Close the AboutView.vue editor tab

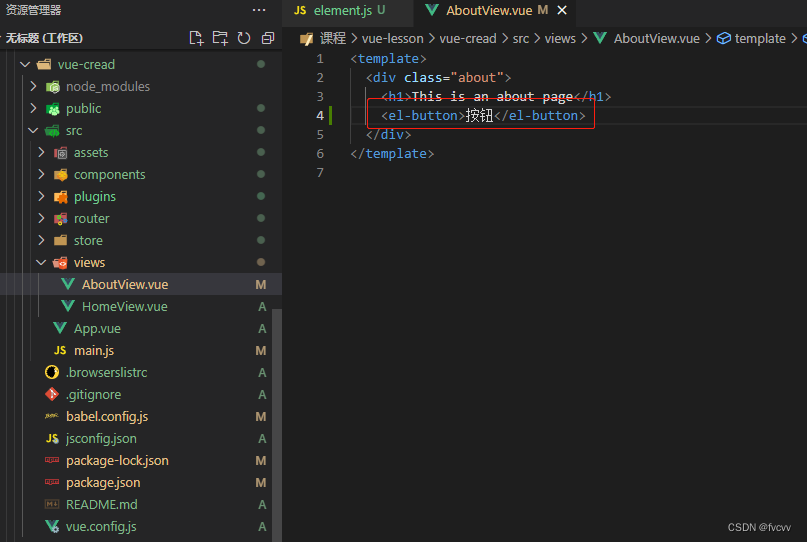point(562,10)
